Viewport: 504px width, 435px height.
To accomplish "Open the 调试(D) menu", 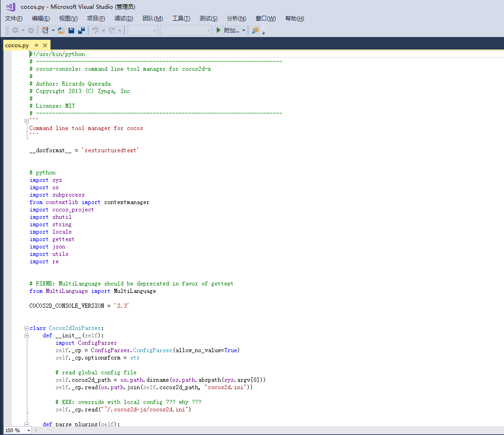I will [x=124, y=19].
